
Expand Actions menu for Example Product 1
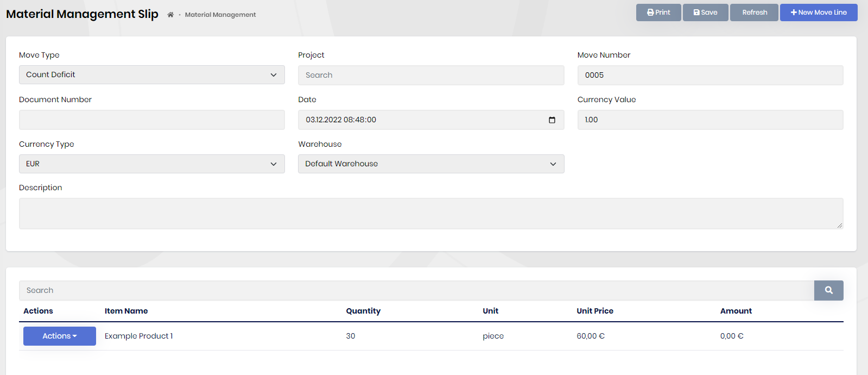click(x=60, y=336)
